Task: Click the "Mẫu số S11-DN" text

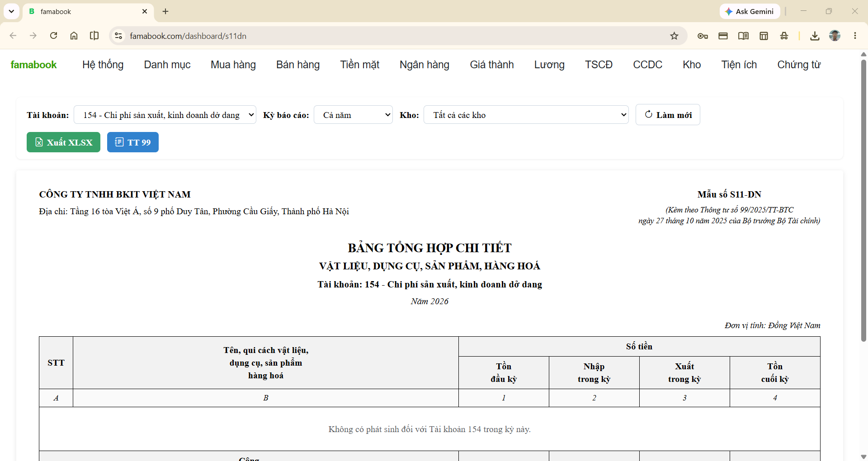Action: coord(729,194)
